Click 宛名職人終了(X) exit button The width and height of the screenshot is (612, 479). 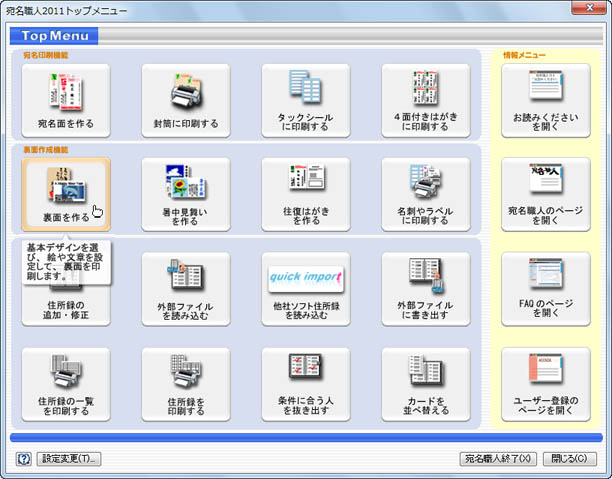(499, 459)
